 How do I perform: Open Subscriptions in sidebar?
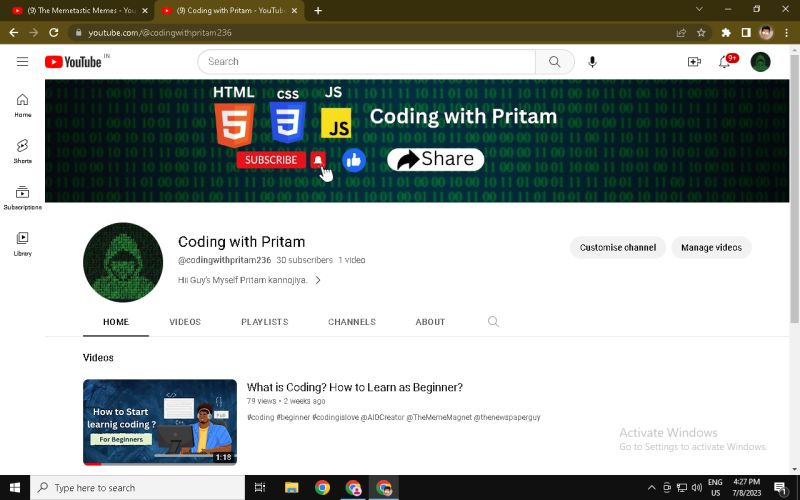pos(22,198)
